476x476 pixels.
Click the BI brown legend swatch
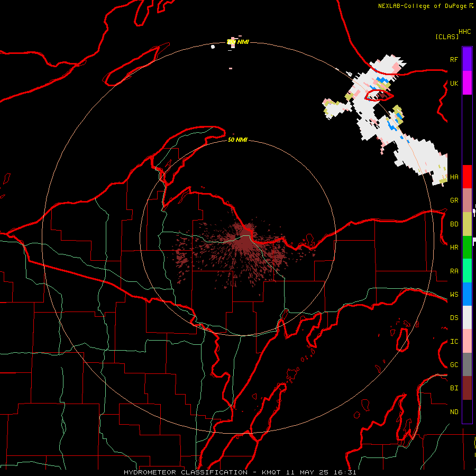click(467, 388)
